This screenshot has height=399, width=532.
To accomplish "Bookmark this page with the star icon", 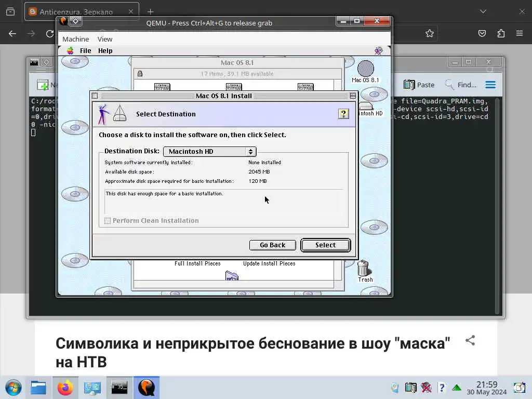I will point(430,33).
